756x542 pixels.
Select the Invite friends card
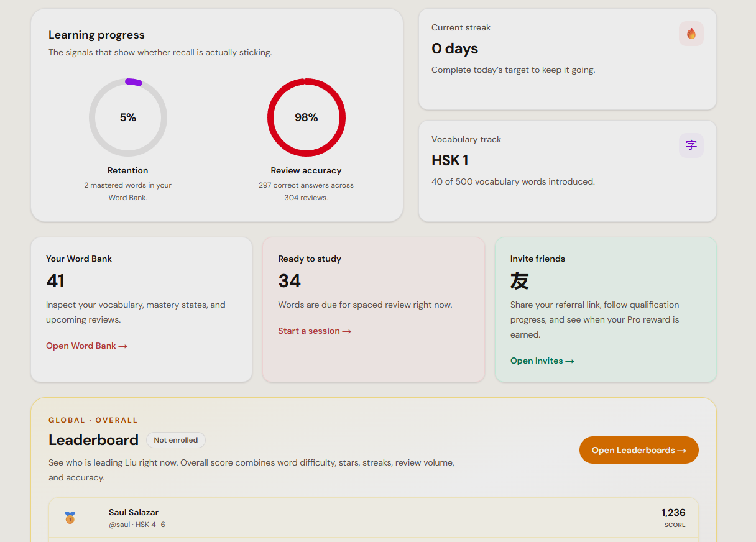606,310
